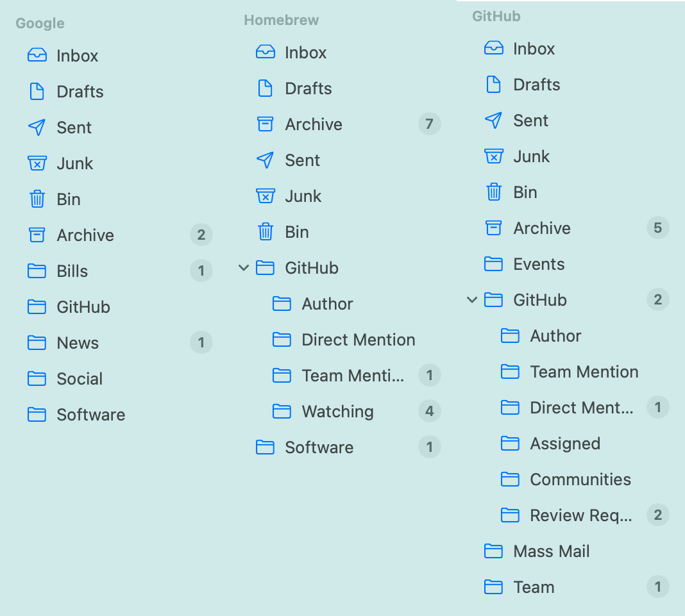The height and width of the screenshot is (616, 685).
Task: Click the Sent paper plane icon under Google
Action: (37, 127)
